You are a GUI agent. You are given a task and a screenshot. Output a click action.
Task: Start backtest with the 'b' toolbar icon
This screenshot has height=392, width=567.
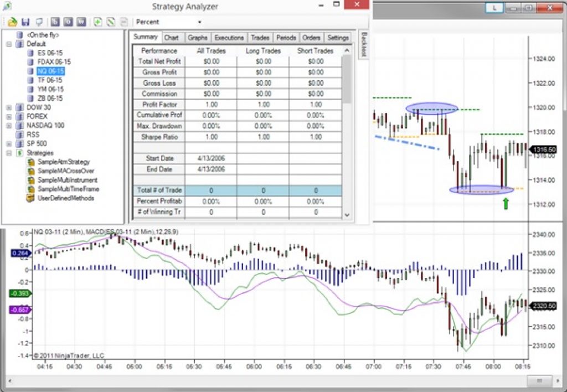point(55,22)
